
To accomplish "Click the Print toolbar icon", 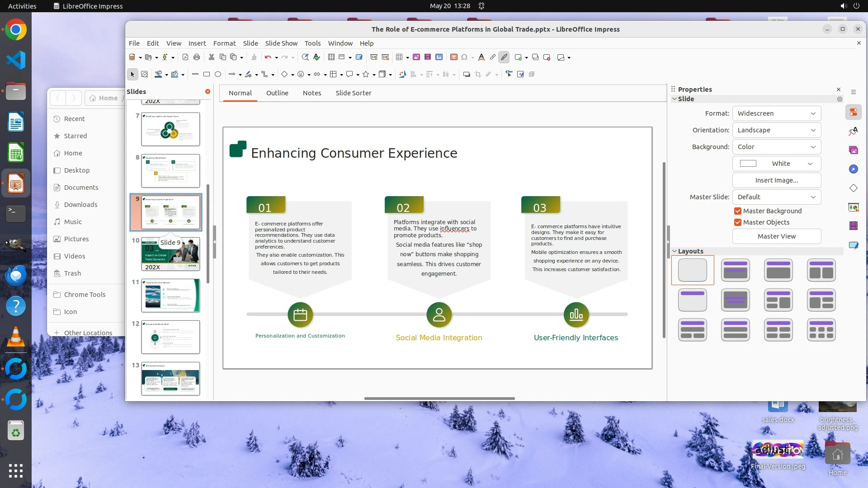I will tap(197, 57).
